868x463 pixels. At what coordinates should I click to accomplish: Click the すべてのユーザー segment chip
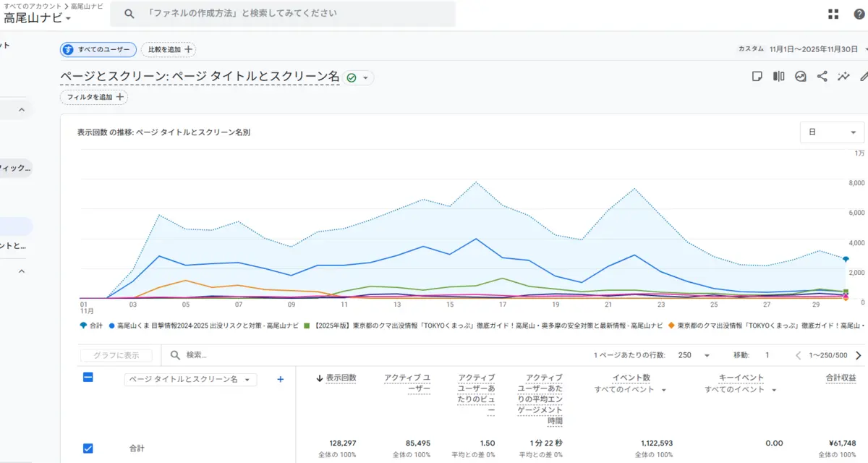point(98,49)
